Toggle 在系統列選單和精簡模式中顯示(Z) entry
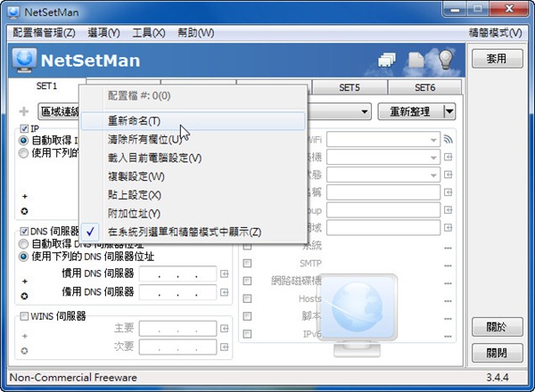535x392 pixels. [x=193, y=233]
